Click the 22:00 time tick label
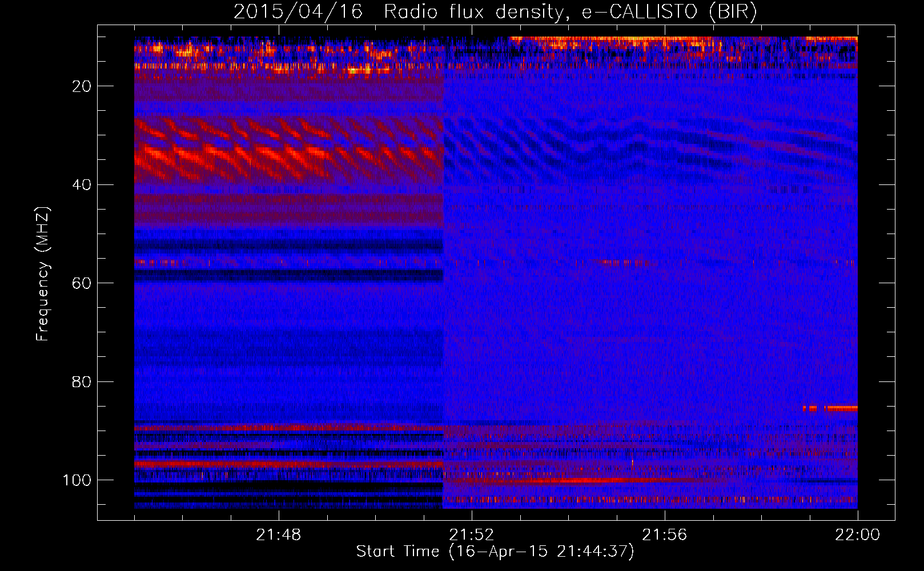 coord(858,535)
